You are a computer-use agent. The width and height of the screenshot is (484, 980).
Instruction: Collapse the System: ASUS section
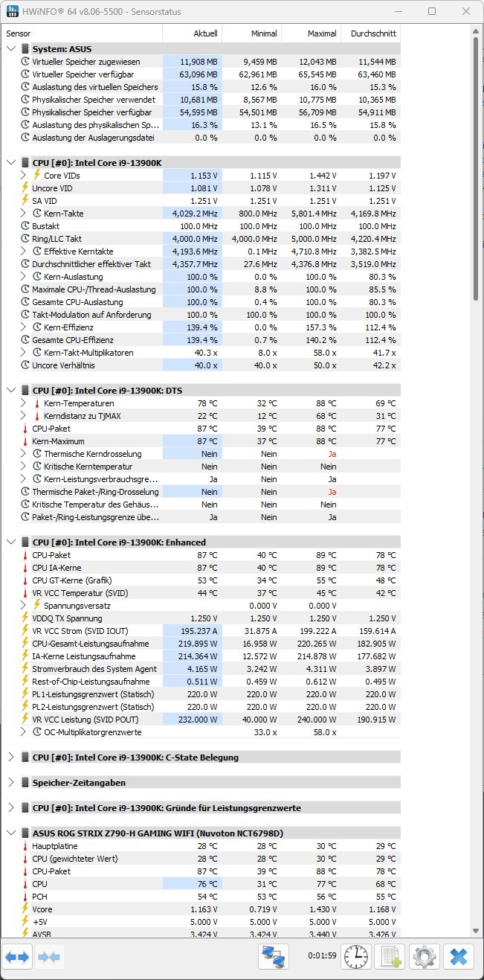pyautogui.click(x=11, y=49)
